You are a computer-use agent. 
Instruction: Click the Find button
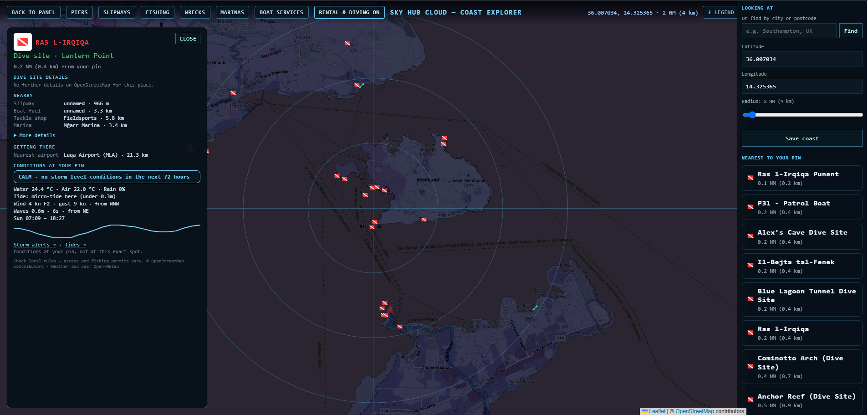851,31
